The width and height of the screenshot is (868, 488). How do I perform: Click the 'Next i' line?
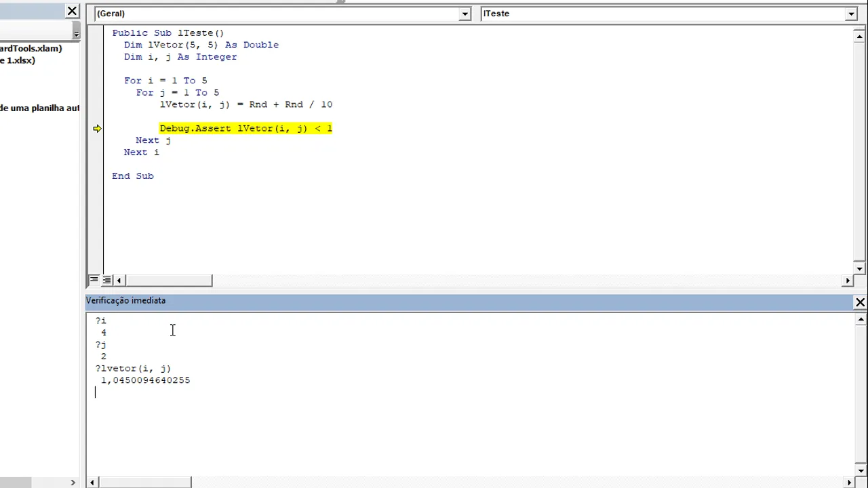click(x=141, y=152)
